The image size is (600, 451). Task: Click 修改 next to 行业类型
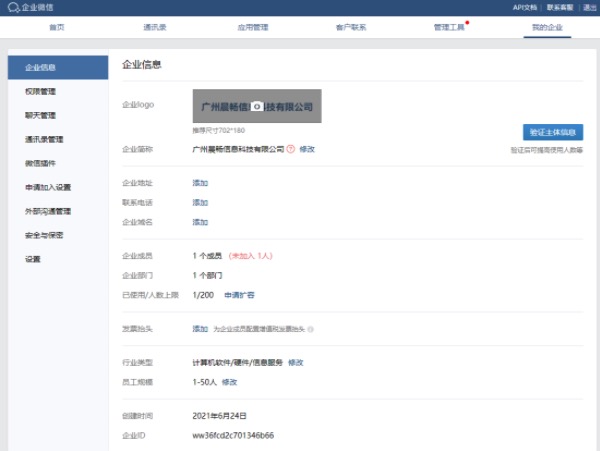(296, 362)
